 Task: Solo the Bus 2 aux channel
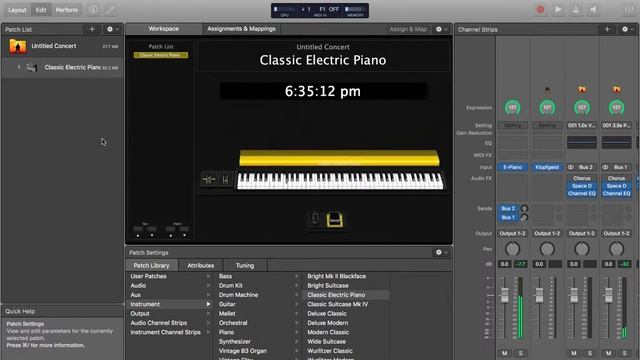point(590,353)
